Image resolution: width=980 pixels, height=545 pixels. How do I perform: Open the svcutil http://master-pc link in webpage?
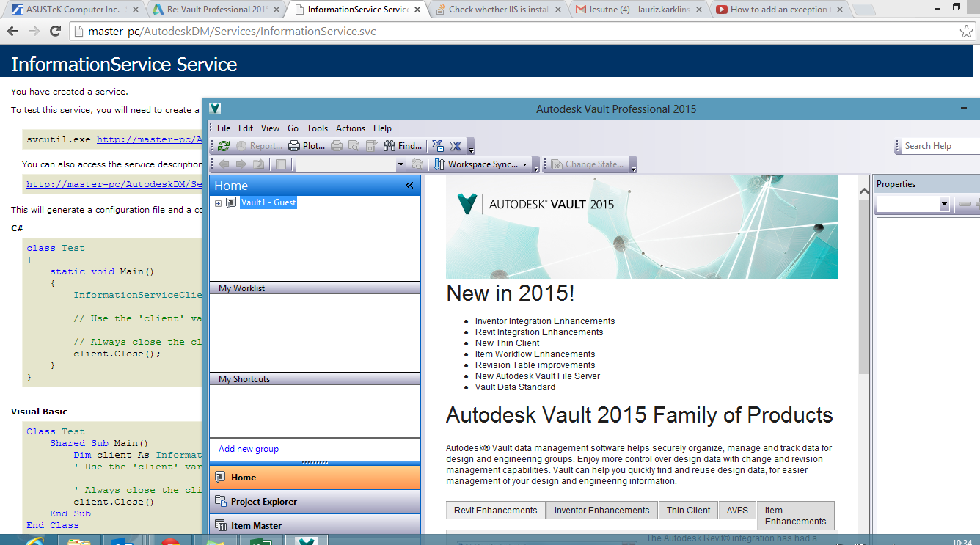[149, 139]
